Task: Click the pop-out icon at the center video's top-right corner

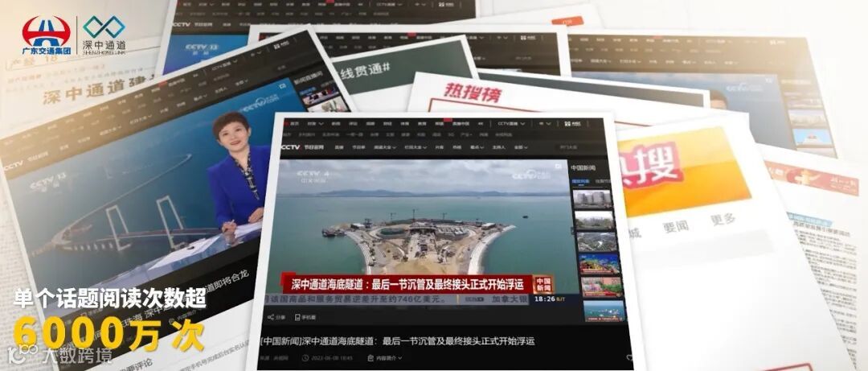Action: click(x=558, y=165)
